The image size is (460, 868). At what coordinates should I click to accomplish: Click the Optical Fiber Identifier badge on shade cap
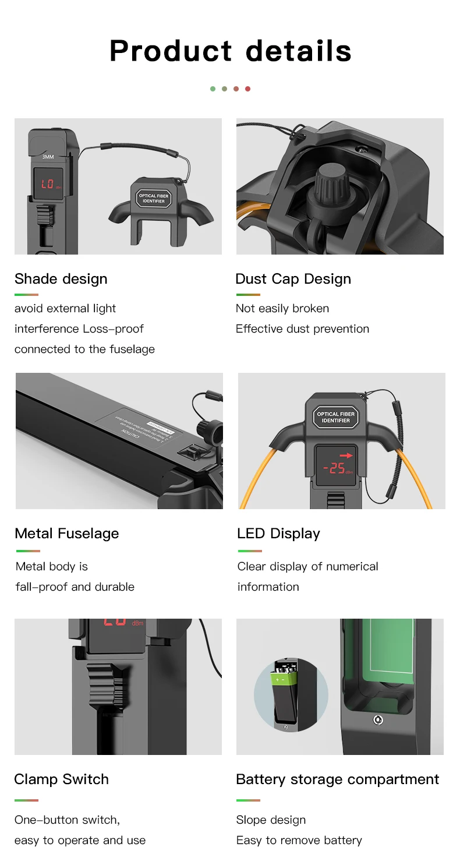click(x=154, y=199)
